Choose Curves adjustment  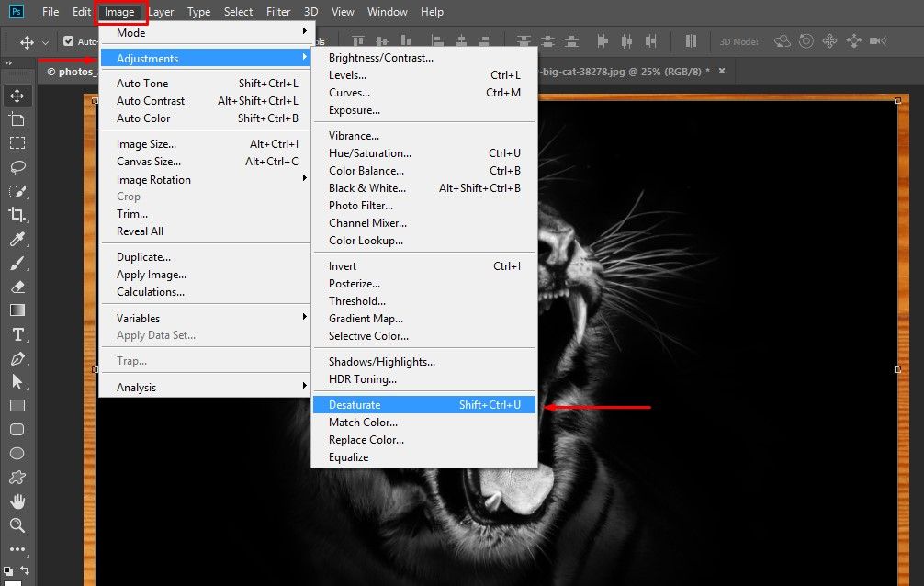click(424, 92)
